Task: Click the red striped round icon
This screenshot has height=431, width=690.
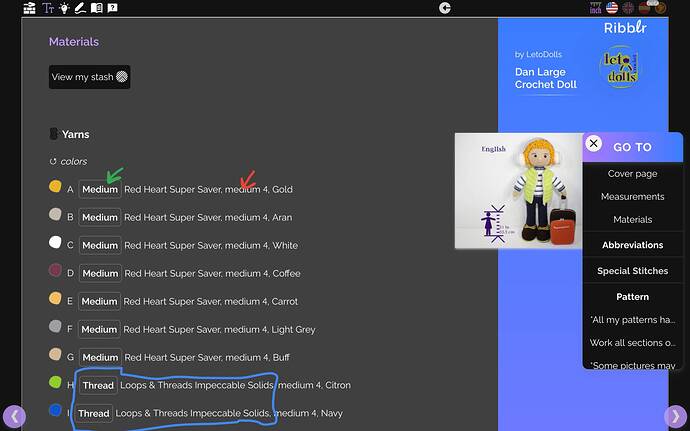Action: point(644,8)
